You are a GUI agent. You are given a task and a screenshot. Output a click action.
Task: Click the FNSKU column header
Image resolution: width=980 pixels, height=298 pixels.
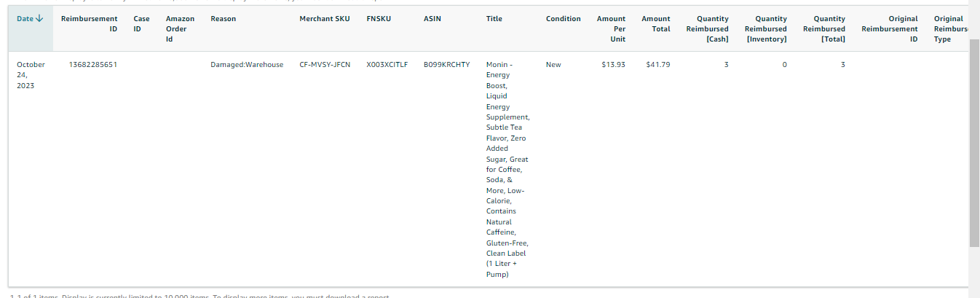pos(379,19)
